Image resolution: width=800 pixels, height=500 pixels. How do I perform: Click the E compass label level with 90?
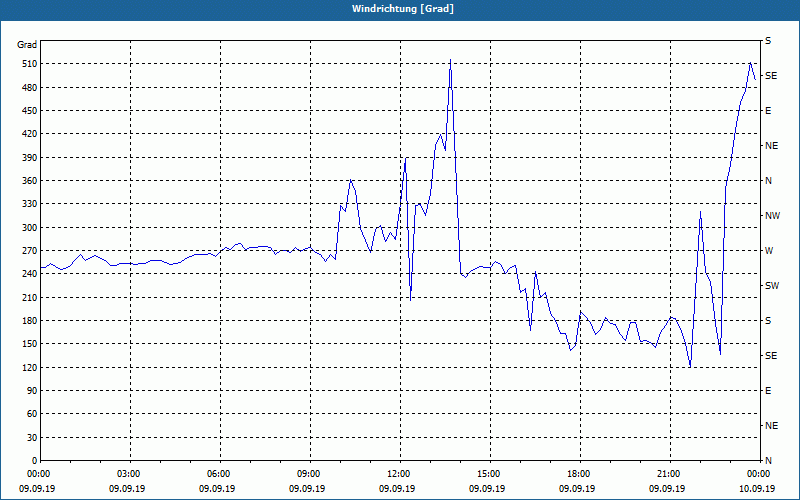768,391
